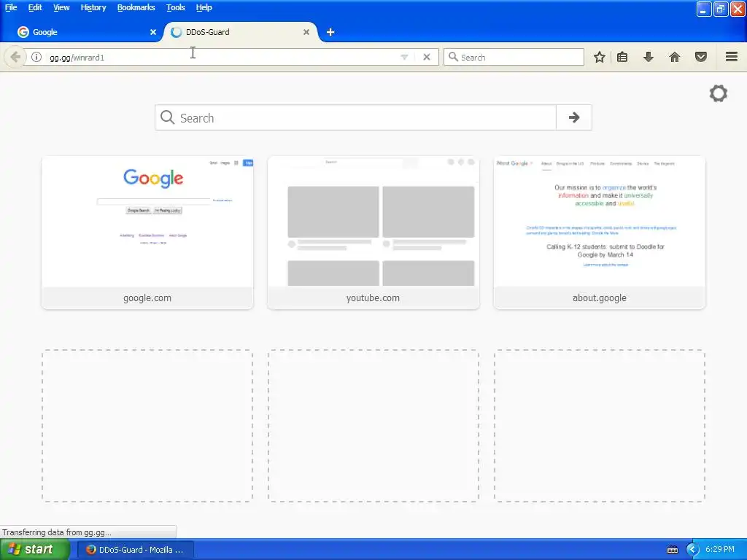Click the Google favicon on first tab
This screenshot has height=560, width=747.
click(x=23, y=32)
